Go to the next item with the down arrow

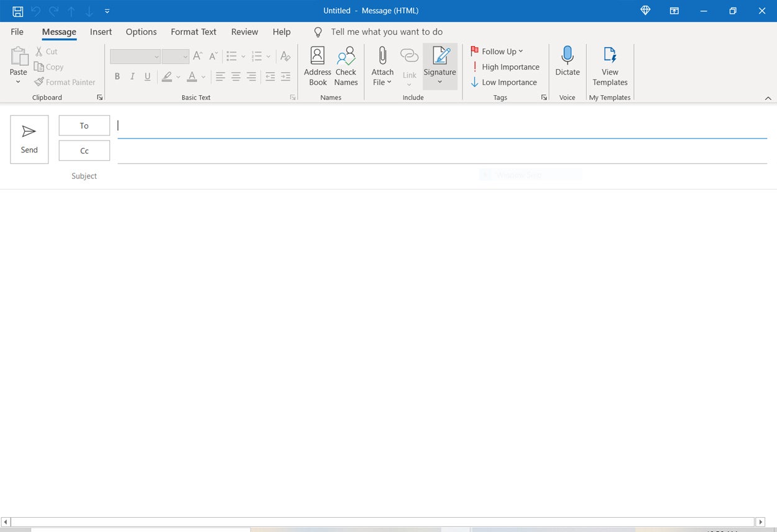tap(89, 11)
